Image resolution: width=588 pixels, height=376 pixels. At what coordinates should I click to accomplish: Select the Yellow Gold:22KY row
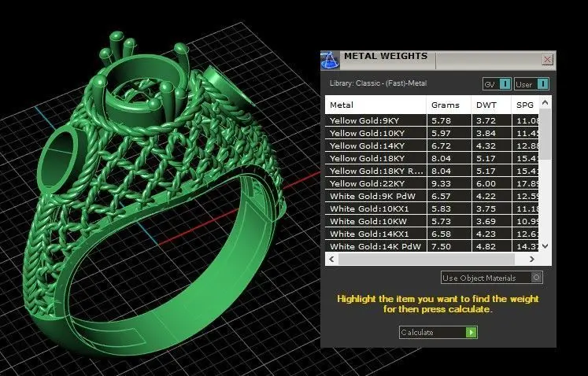pyautogui.click(x=432, y=183)
